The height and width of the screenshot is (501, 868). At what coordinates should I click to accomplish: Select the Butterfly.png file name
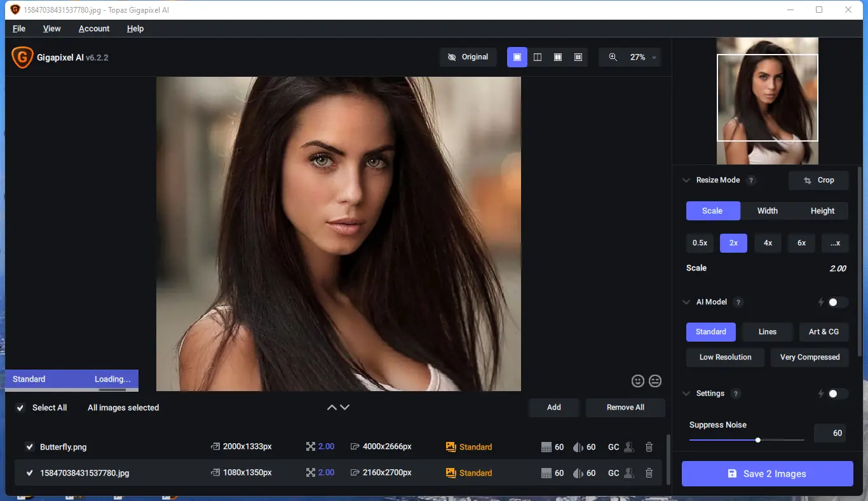[63, 447]
